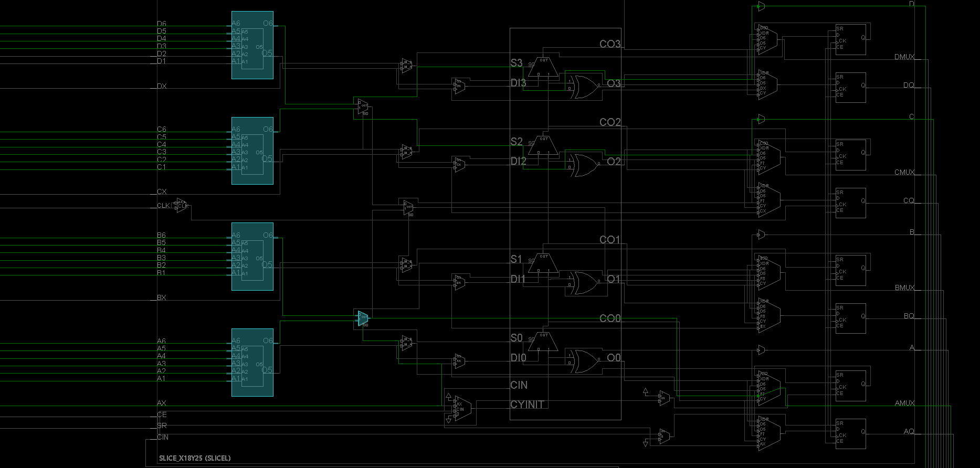Click the A1 input pin label
The width and height of the screenshot is (980, 468).
click(162, 378)
